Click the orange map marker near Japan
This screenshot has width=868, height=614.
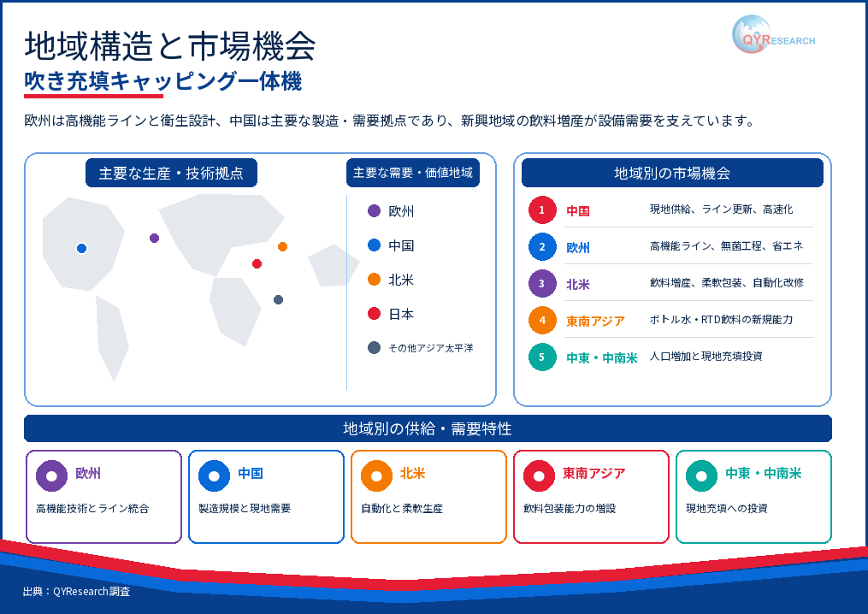coord(282,246)
